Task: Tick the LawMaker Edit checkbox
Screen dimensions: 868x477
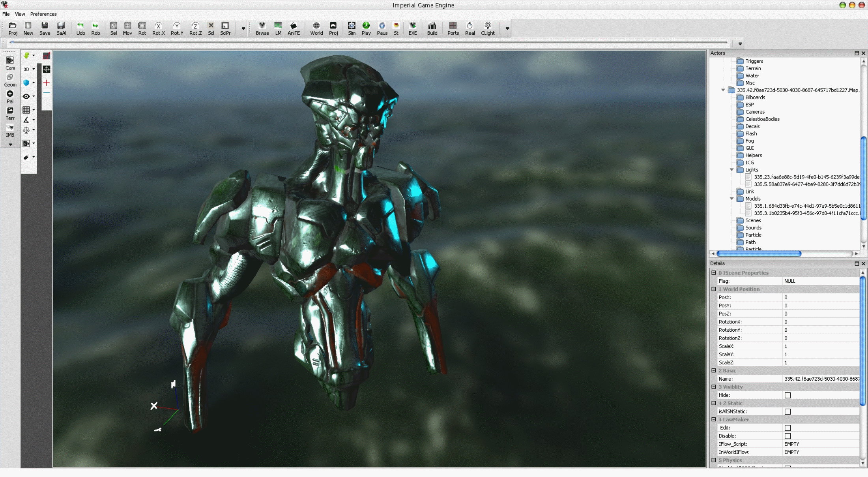Action: pos(788,428)
